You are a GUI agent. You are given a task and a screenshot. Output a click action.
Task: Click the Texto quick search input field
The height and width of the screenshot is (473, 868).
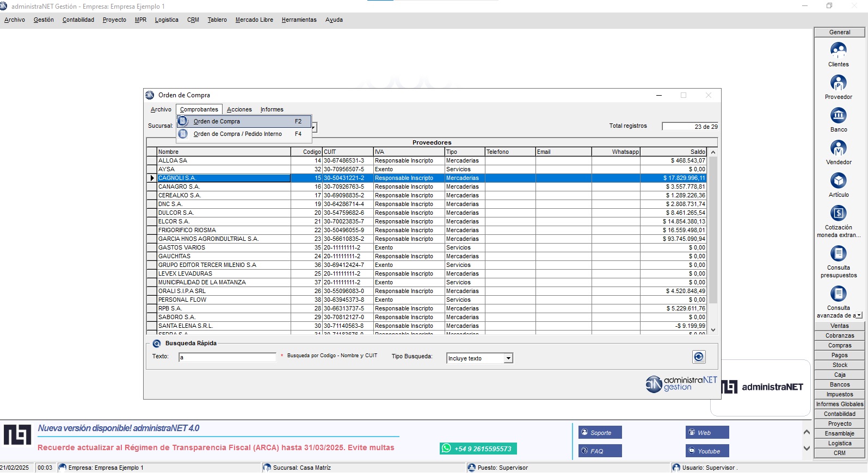click(x=227, y=357)
